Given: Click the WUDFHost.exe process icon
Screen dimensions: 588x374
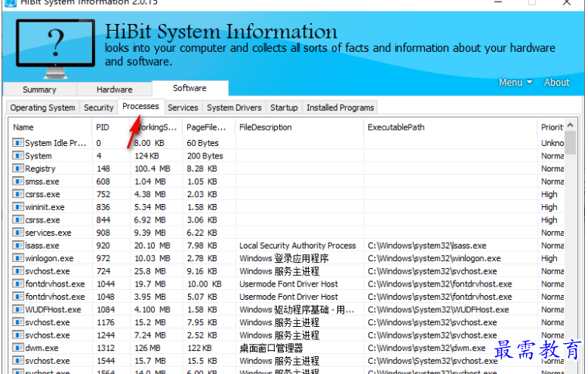Looking at the screenshot, I should click(18, 310).
